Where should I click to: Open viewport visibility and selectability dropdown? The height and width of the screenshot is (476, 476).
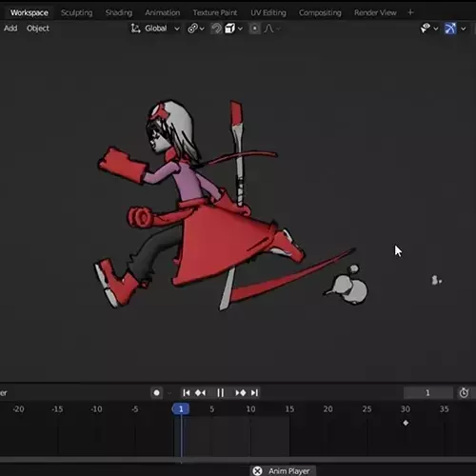429,29
